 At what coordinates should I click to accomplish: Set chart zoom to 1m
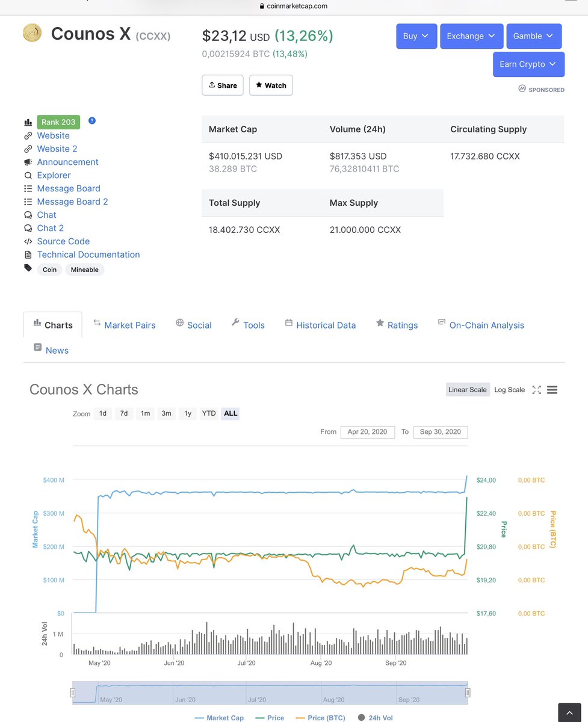point(145,413)
